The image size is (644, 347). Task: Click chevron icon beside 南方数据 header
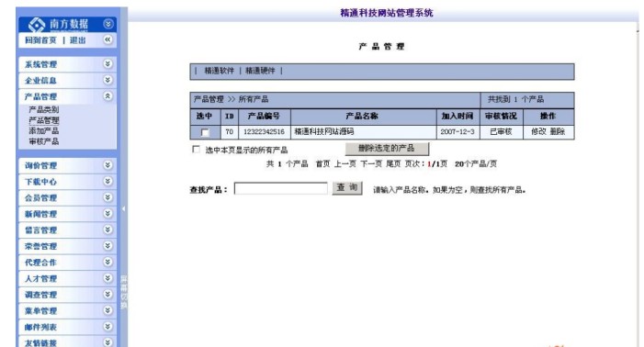[108, 24]
